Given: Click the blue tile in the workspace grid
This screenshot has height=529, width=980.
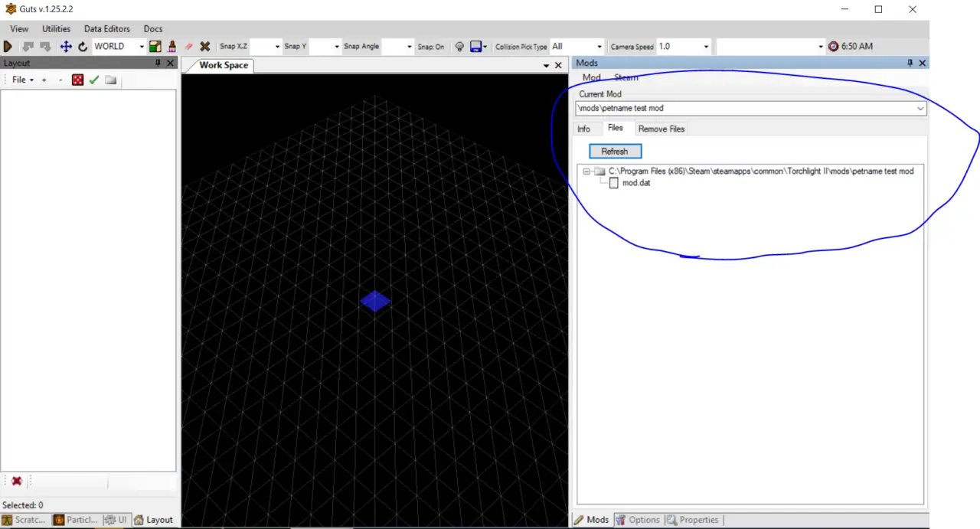Looking at the screenshot, I should 375,301.
